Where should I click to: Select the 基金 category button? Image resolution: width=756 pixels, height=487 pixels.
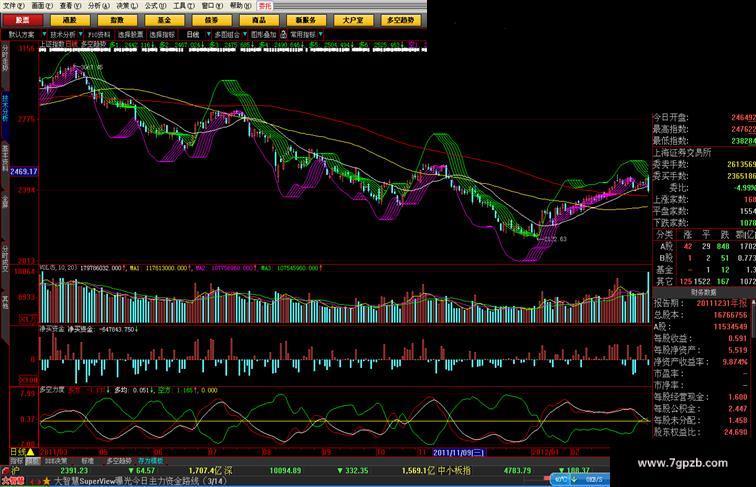coord(164,20)
